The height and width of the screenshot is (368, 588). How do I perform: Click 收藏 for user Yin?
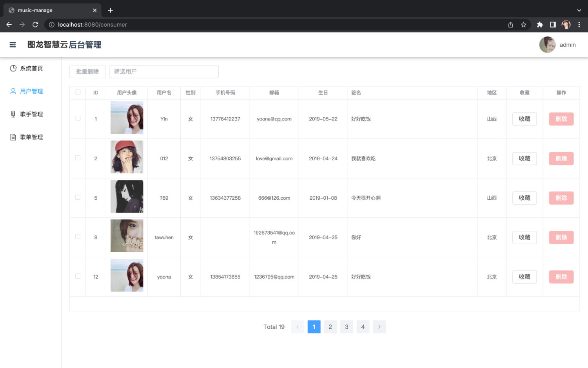(x=524, y=119)
